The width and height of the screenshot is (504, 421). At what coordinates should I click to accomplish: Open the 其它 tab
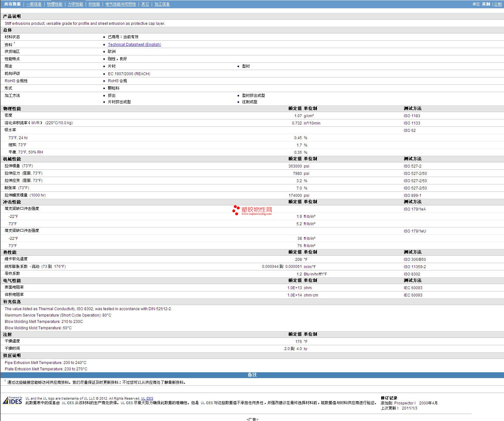coord(145,4)
